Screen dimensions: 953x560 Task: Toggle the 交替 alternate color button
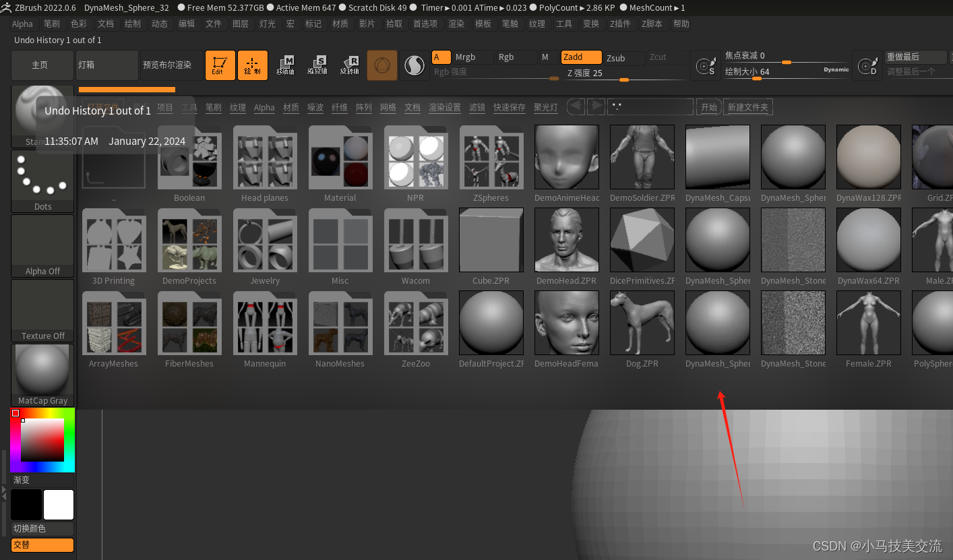42,545
